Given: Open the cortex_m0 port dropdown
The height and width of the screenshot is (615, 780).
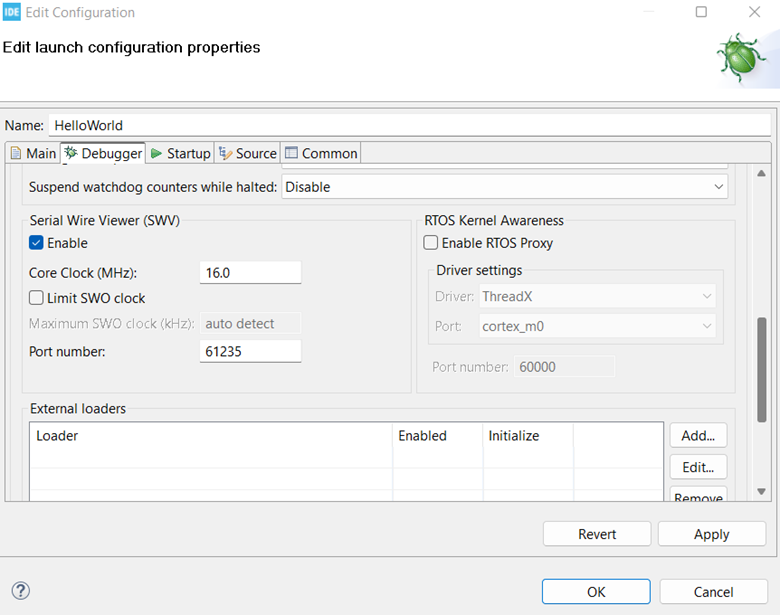Looking at the screenshot, I should [x=597, y=327].
